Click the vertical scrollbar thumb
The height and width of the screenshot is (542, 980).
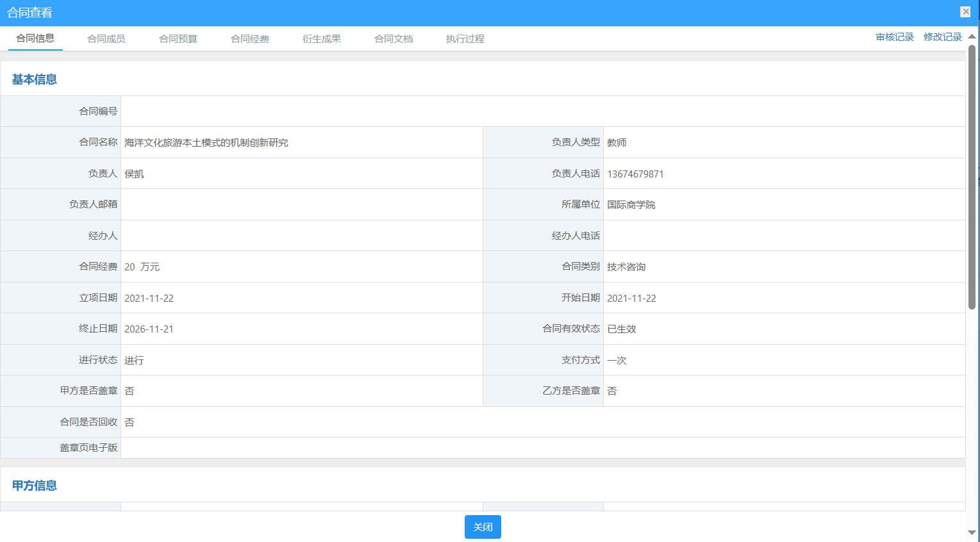972,176
